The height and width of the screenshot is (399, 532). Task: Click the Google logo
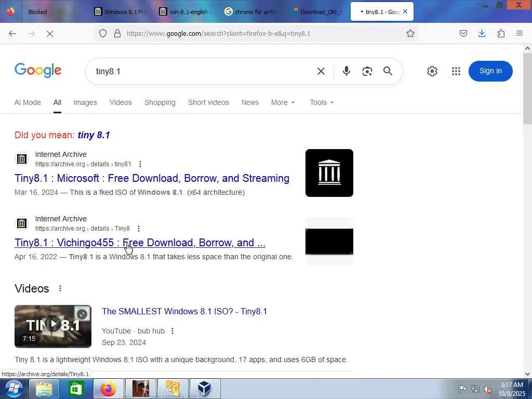click(38, 70)
